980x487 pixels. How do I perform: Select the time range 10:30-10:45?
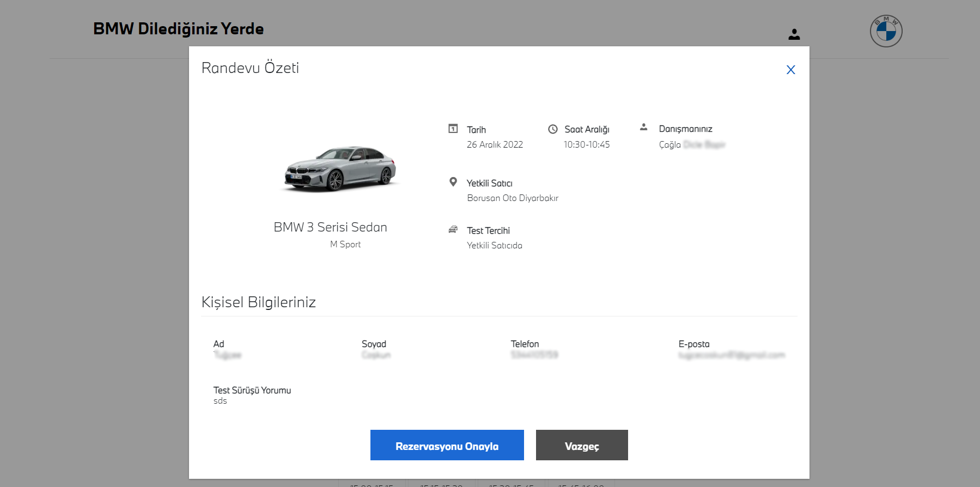coord(587,144)
